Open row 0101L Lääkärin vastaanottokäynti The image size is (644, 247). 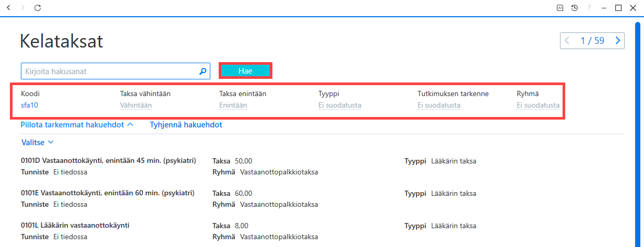tap(75, 225)
